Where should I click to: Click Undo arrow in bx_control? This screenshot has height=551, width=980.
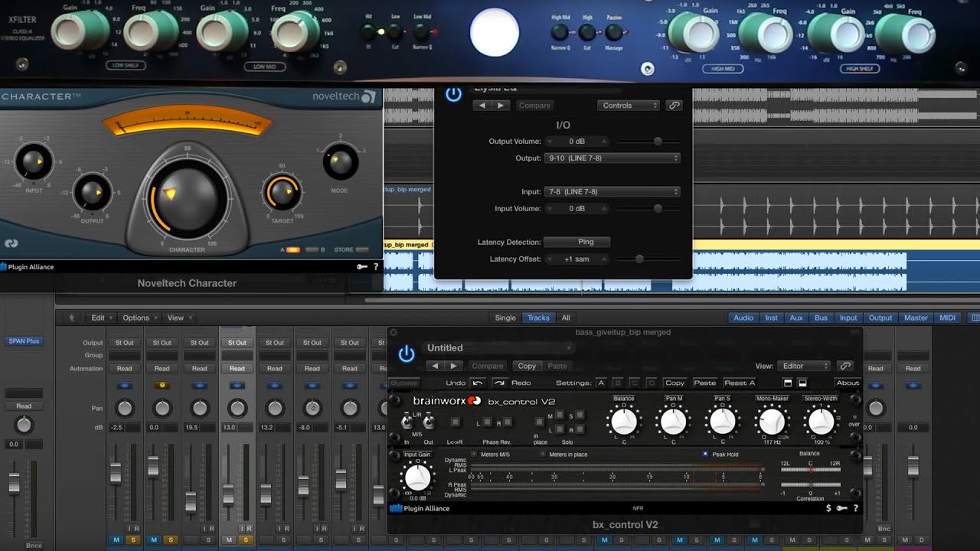click(478, 383)
